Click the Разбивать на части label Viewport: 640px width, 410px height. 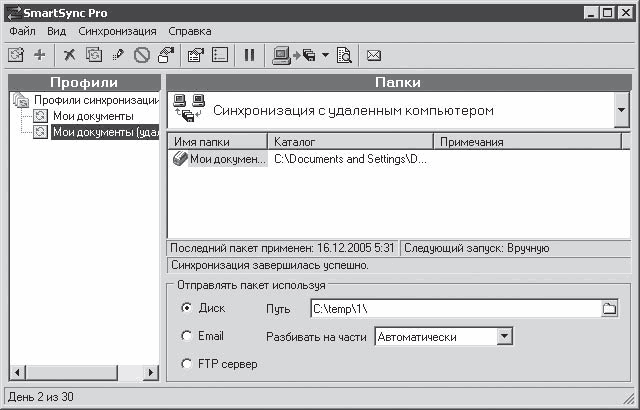coord(316,337)
